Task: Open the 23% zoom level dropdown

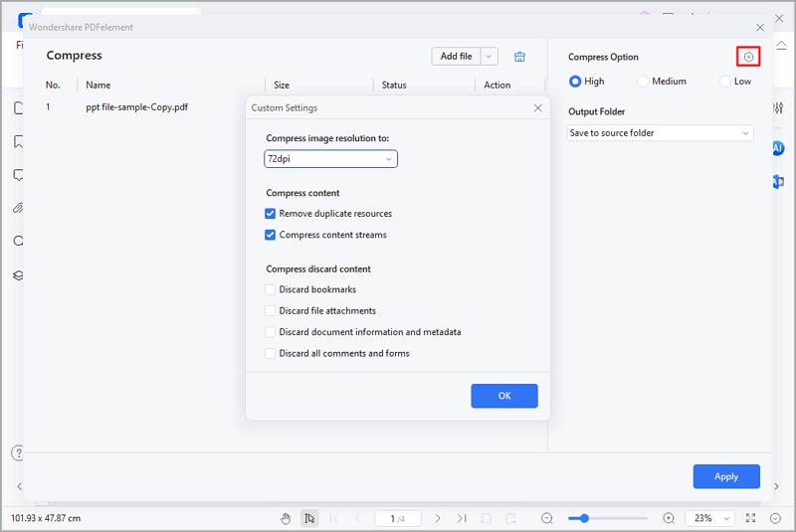Action: [x=709, y=518]
